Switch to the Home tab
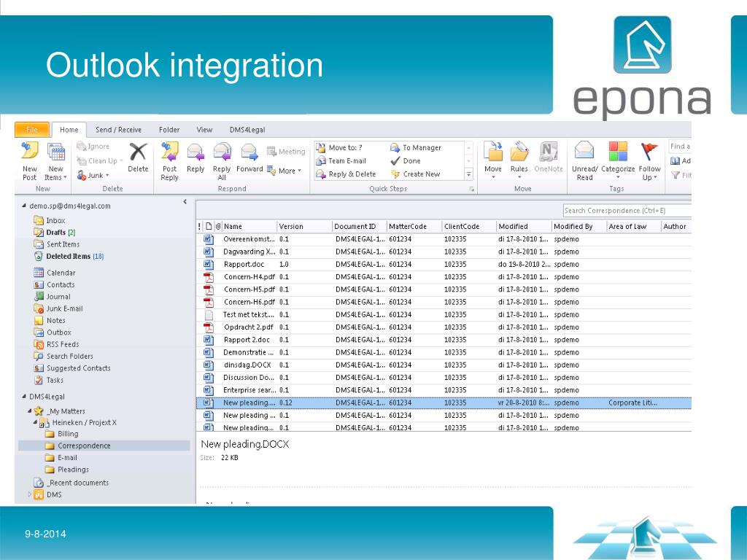 coord(69,130)
